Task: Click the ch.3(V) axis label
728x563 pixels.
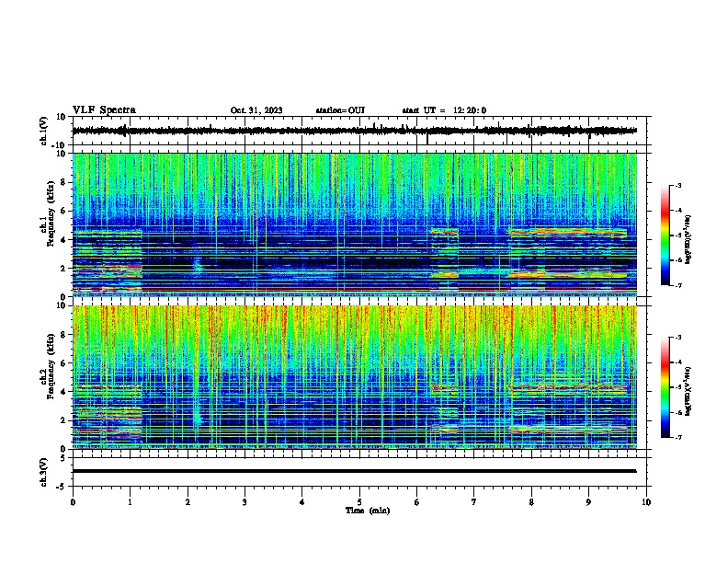Action: [44, 472]
